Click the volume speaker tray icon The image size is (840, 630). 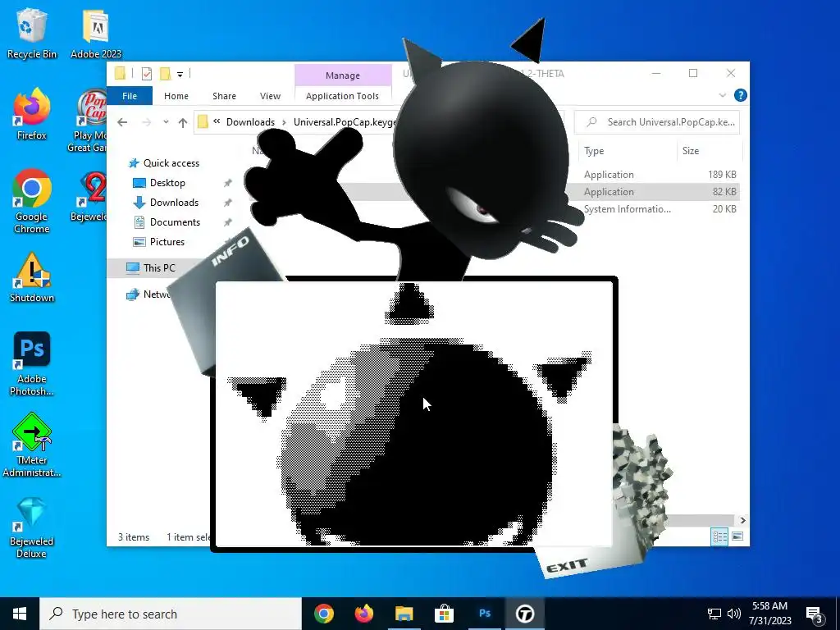[734, 614]
